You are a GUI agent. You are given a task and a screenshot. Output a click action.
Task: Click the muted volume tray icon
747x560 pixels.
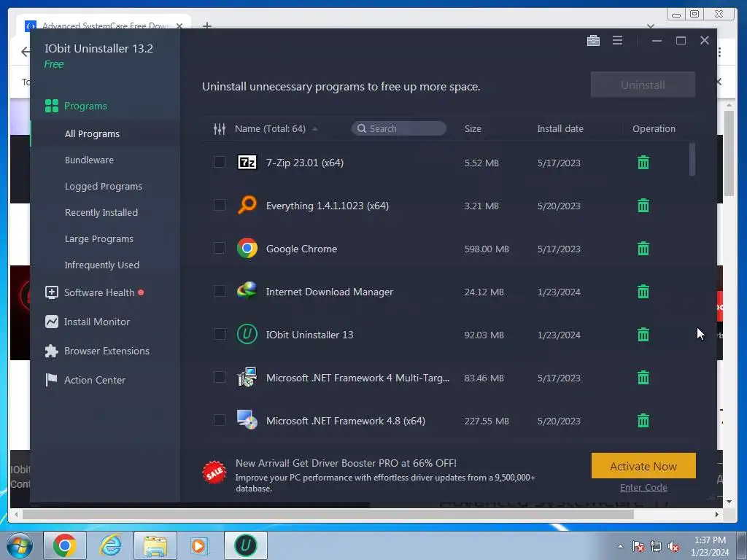pyautogui.click(x=673, y=547)
